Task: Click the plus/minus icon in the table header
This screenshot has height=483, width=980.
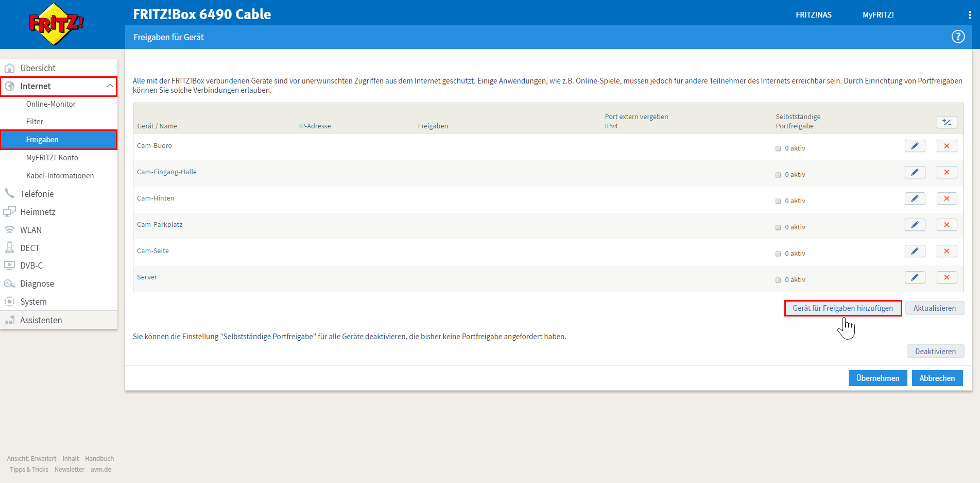Action: point(947,122)
